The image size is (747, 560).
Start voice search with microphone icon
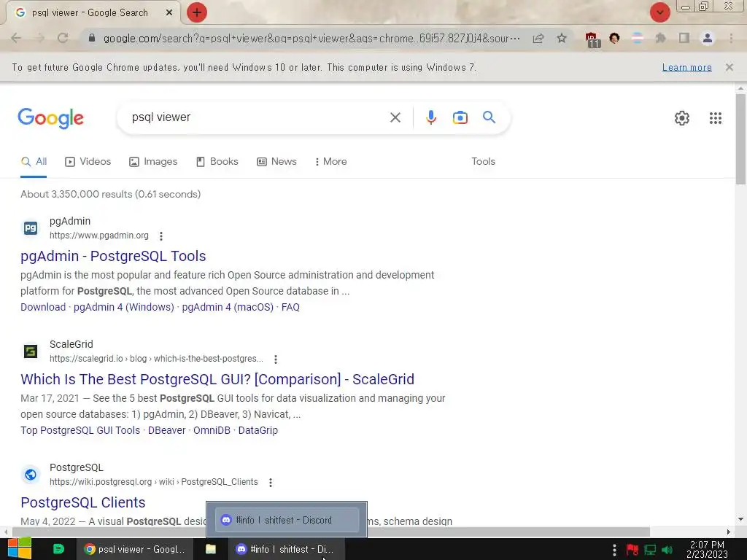(430, 117)
